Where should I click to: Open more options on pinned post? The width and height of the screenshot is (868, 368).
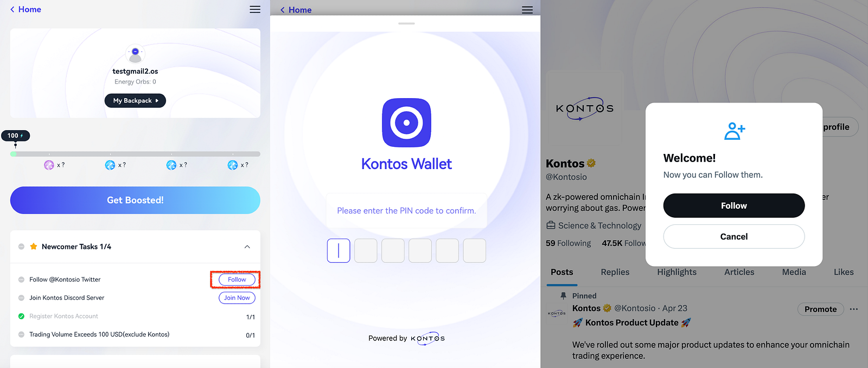click(853, 309)
